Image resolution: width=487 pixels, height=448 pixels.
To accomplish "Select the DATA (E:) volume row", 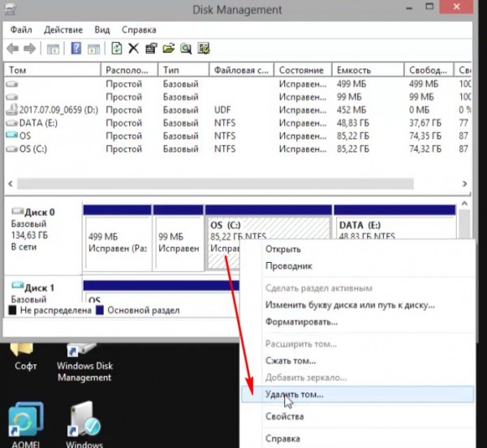I will (238, 123).
